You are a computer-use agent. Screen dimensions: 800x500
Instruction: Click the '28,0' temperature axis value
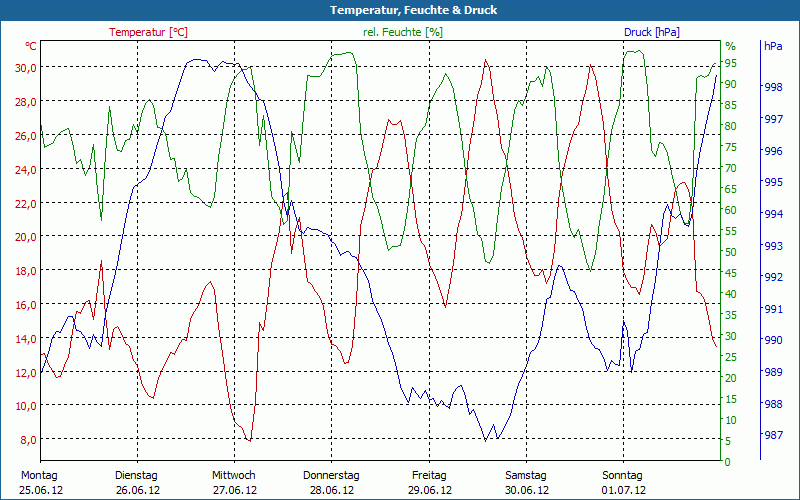pyautogui.click(x=26, y=102)
